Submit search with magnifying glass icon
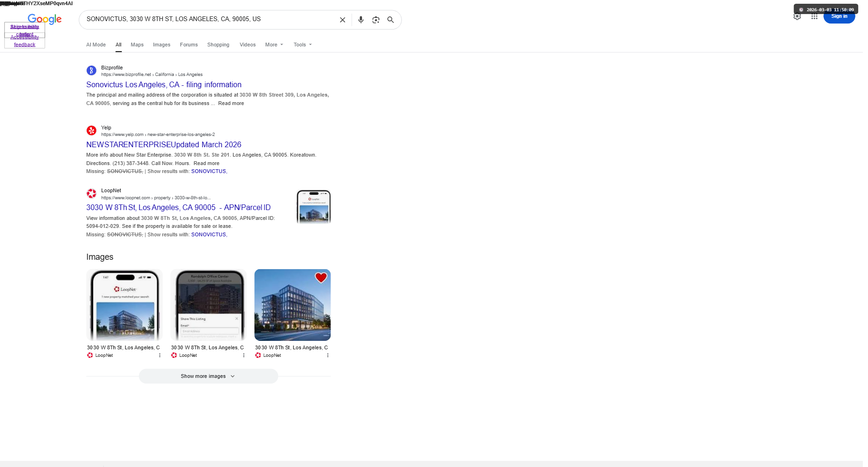 point(391,20)
